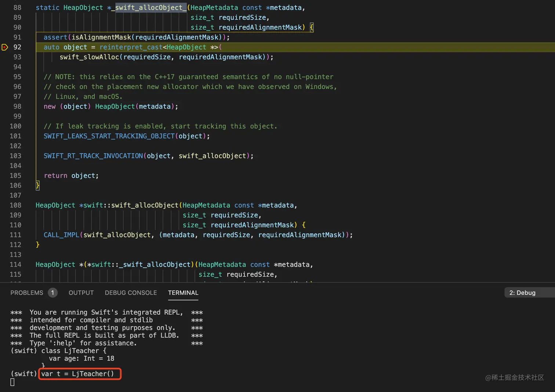Open the '2: Debug' terminal selector dropdown
The width and height of the screenshot is (555, 392).
click(529, 293)
